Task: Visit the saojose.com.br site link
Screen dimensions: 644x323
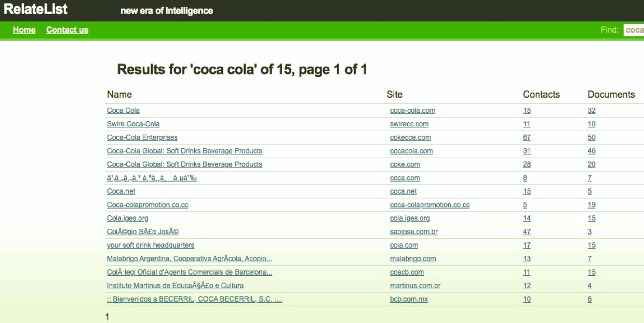Action: click(414, 232)
